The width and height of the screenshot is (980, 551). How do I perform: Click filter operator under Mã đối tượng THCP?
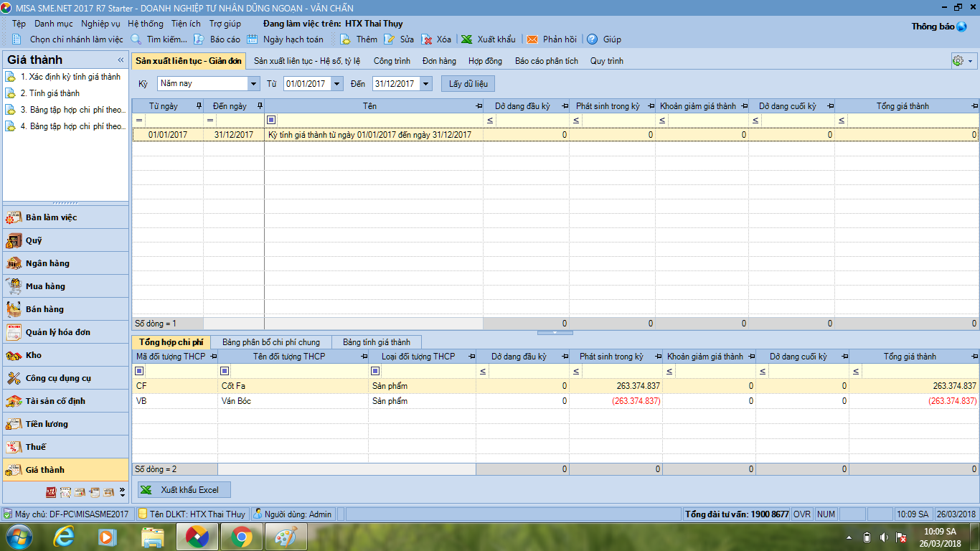(139, 371)
